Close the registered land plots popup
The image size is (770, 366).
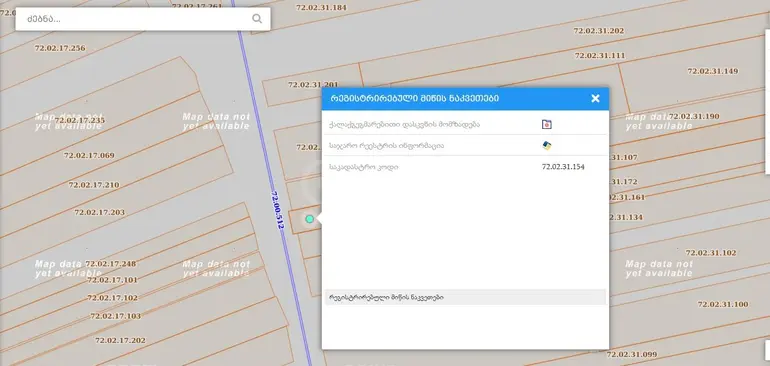pyautogui.click(x=595, y=98)
